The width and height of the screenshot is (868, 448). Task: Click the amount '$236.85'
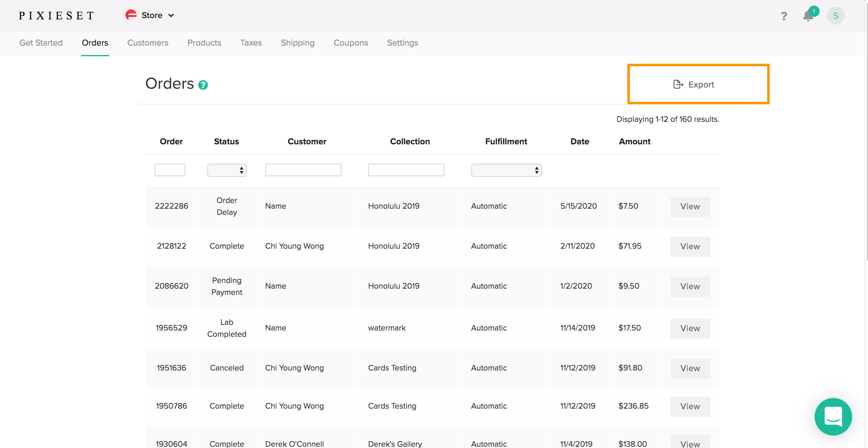click(634, 406)
